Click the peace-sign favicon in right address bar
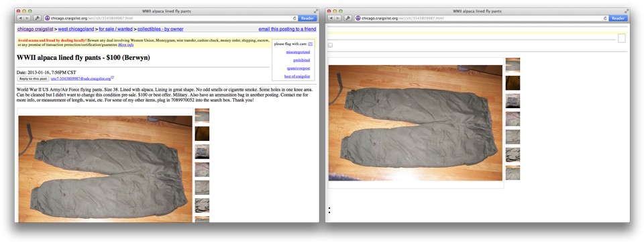This screenshot has height=243, width=644. pyautogui.click(x=358, y=18)
